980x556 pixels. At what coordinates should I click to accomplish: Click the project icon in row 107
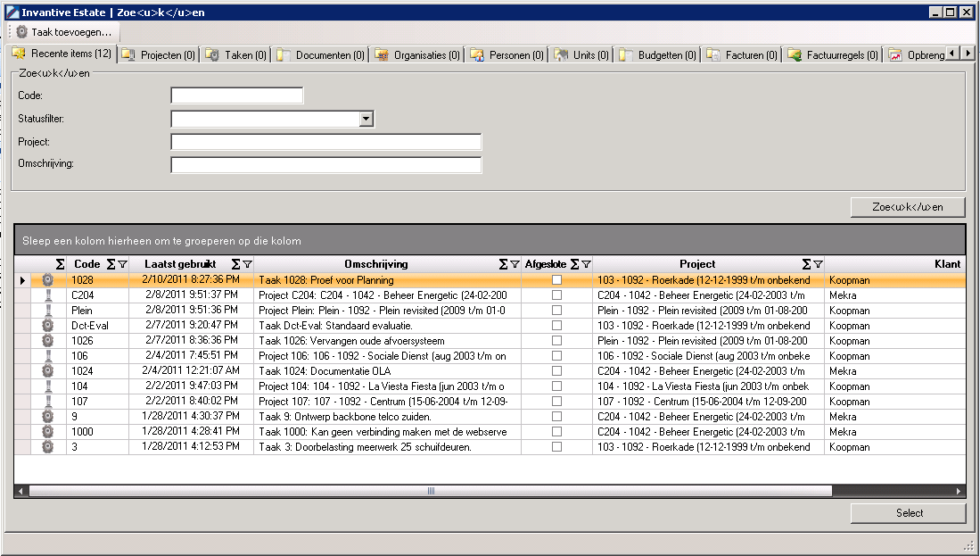click(x=48, y=401)
